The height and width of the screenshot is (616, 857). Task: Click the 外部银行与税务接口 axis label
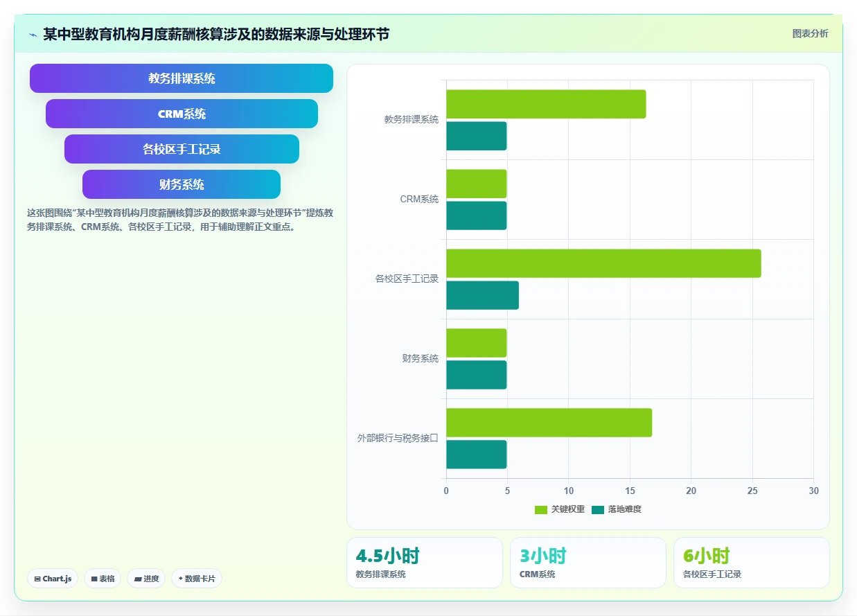coord(398,438)
